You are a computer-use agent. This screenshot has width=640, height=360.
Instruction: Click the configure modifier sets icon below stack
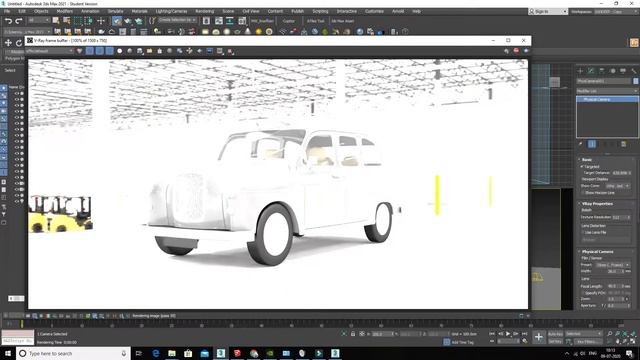click(624, 144)
